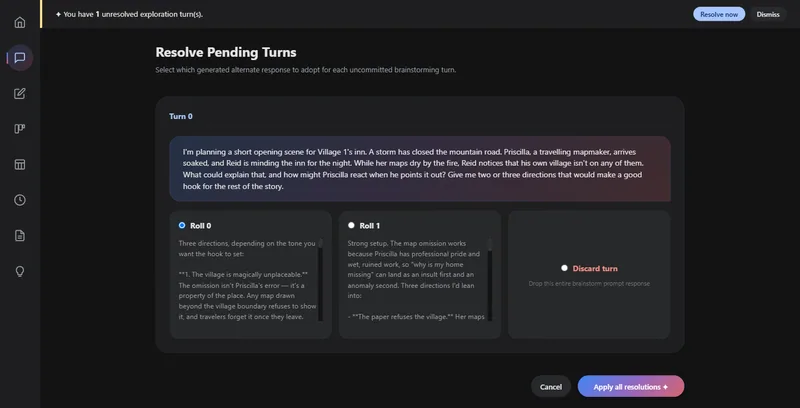The height and width of the screenshot is (408, 800).
Task: Click 'Drop this entire brainstorm prompt response' text
Action: point(589,284)
